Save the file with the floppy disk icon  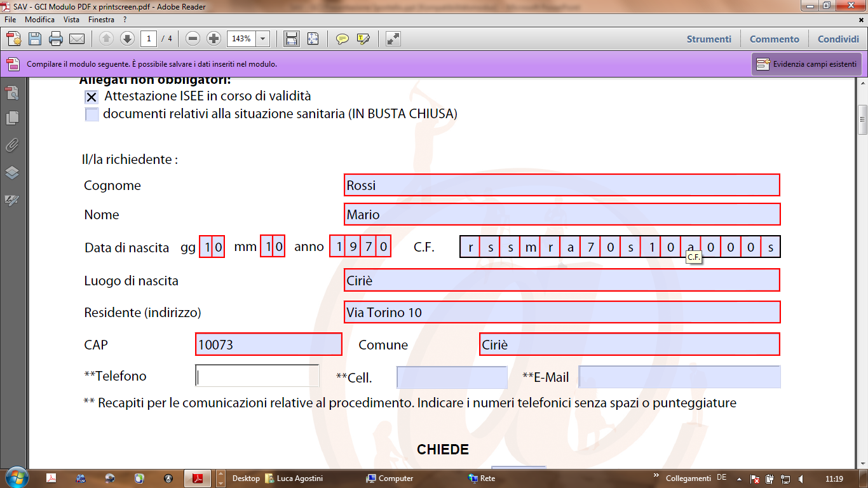[35, 39]
